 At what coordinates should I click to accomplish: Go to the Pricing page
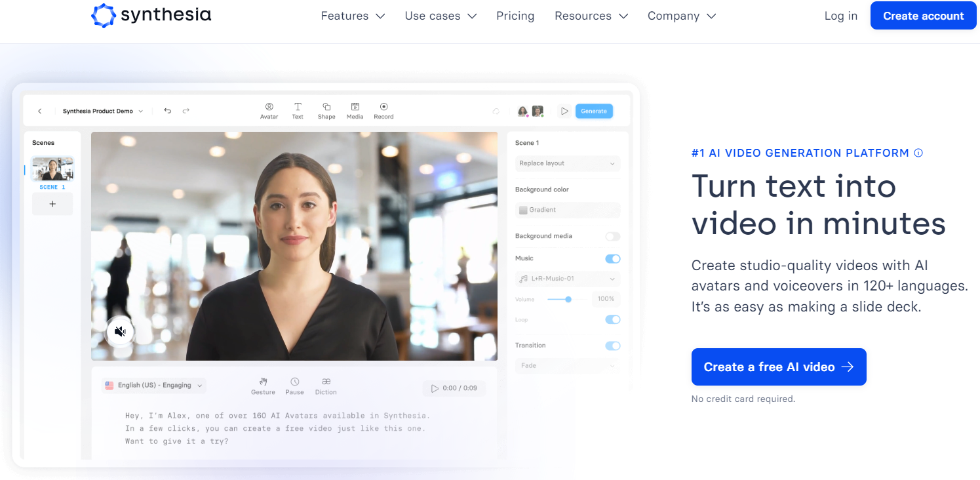(x=515, y=16)
